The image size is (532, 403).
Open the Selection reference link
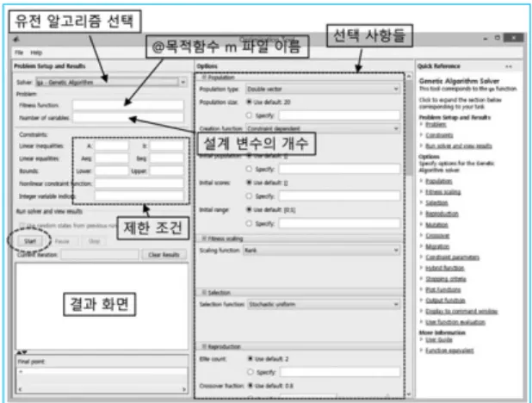436,203
